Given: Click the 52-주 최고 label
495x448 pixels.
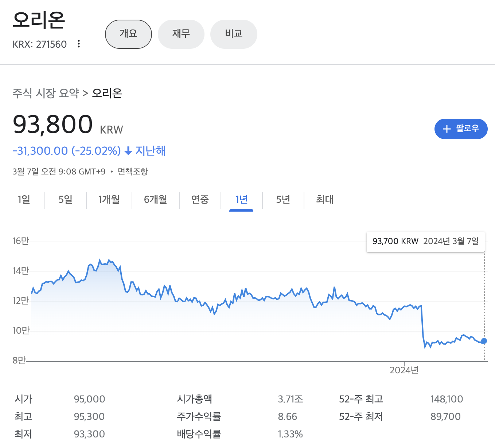Looking at the screenshot, I should click(361, 399).
